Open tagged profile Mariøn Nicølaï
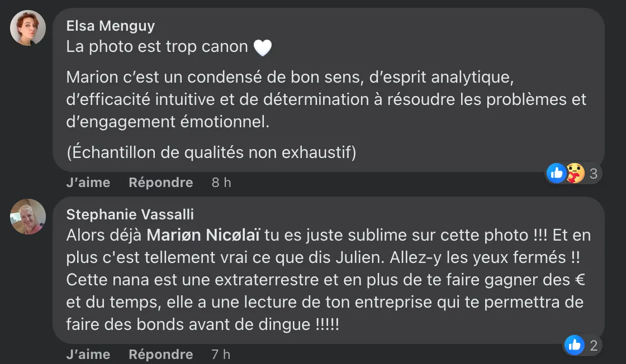This screenshot has width=626, height=364. point(203,235)
